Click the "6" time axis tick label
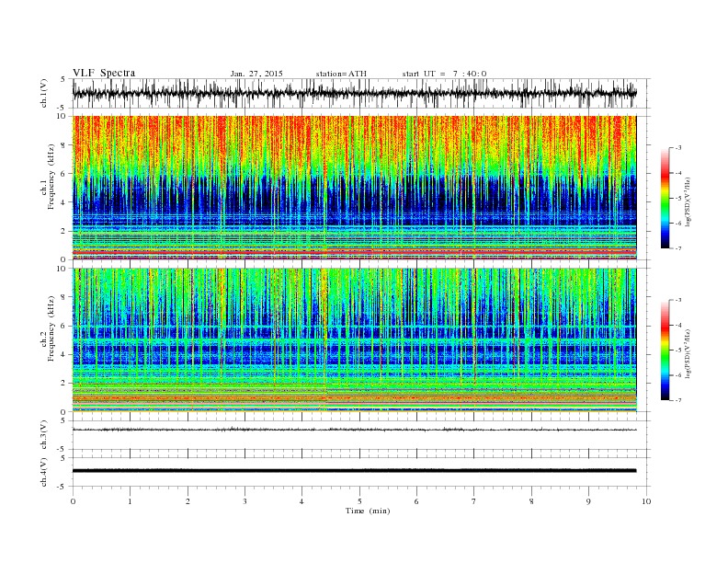The height and width of the screenshot is (563, 728). coord(416,501)
